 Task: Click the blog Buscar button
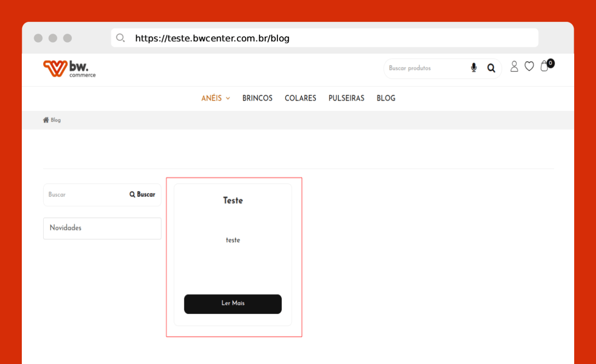[142, 195]
